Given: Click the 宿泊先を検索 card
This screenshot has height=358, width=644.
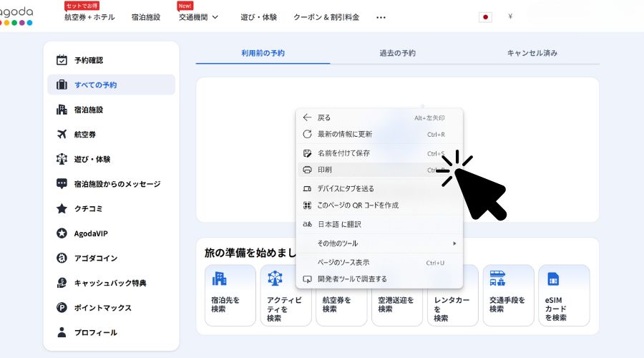Looking at the screenshot, I should click(230, 295).
